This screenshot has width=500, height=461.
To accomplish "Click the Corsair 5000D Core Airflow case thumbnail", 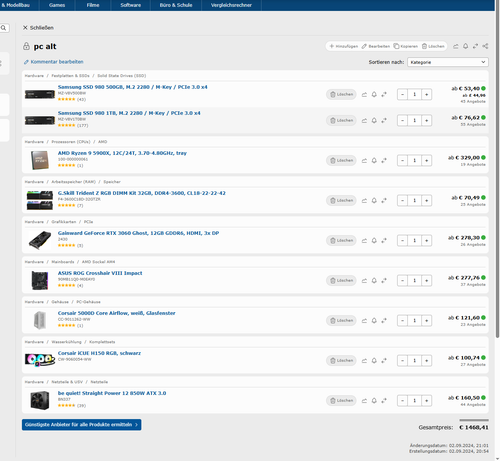I will (x=40, y=320).
